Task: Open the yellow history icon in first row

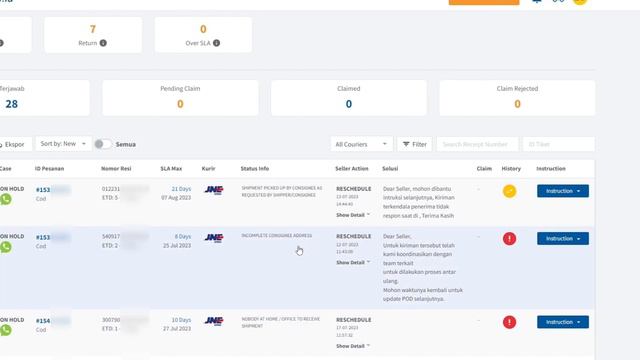Action: tap(509, 191)
